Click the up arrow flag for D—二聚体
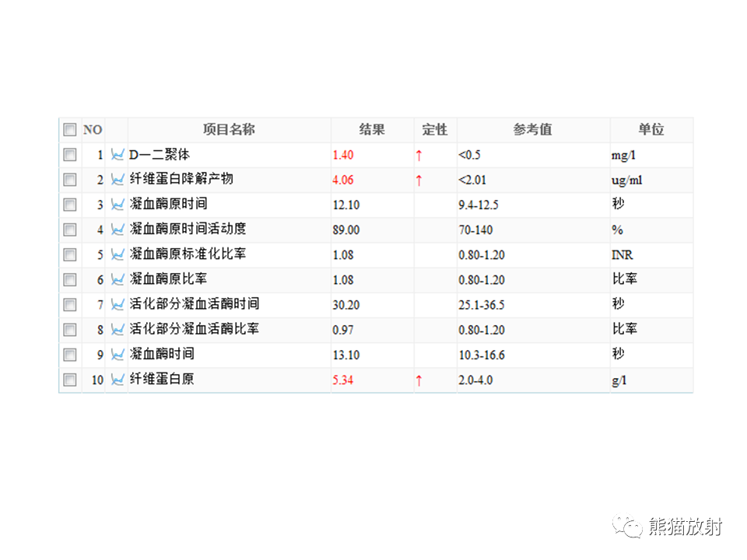This screenshot has width=747, height=560. click(419, 156)
